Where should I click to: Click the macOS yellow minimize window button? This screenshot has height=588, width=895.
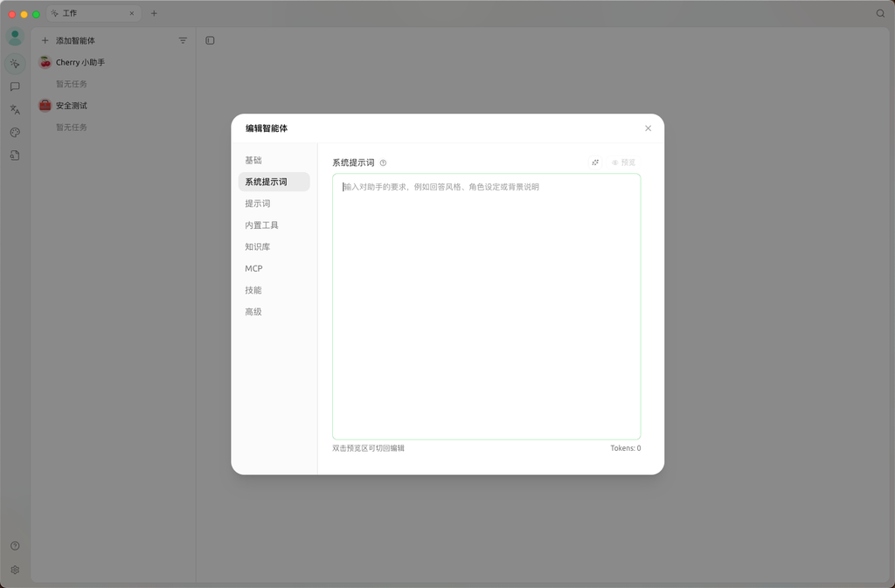[x=24, y=14]
